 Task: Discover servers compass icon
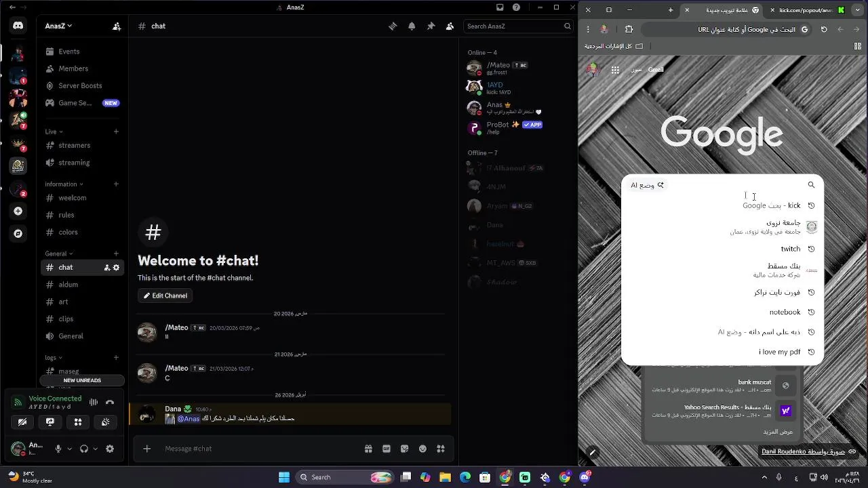click(18, 234)
